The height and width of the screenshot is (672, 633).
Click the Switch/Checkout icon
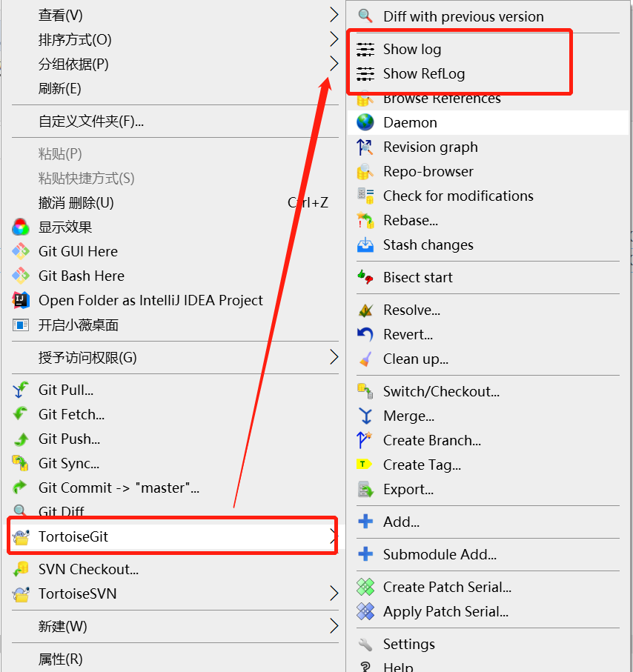click(x=365, y=391)
